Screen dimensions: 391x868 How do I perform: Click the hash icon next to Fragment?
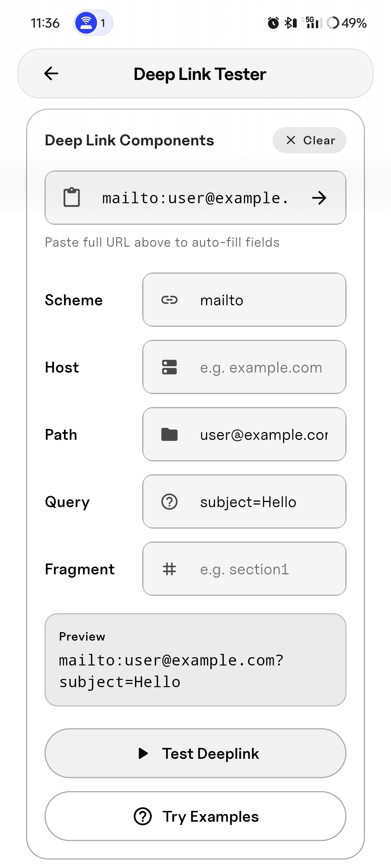point(169,569)
